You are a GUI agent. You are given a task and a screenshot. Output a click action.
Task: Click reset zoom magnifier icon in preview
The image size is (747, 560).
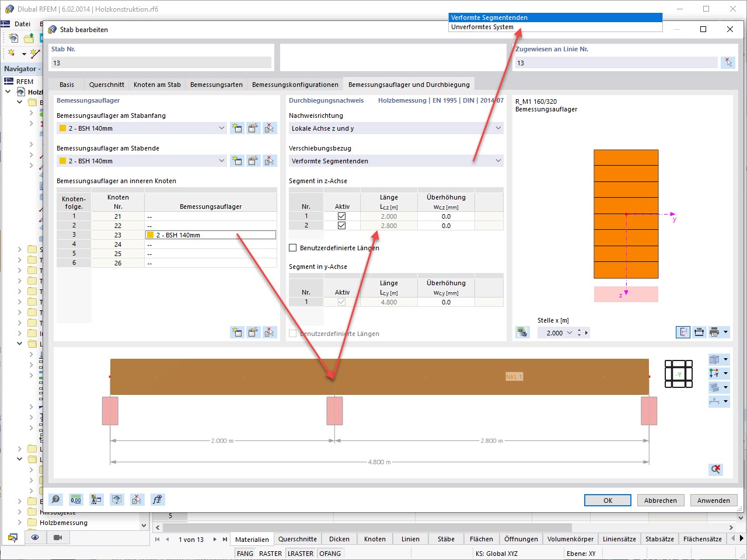(x=716, y=469)
